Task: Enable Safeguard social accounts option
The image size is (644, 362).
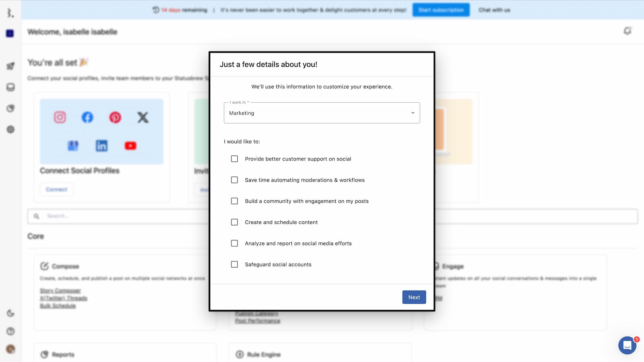Action: [234, 265]
